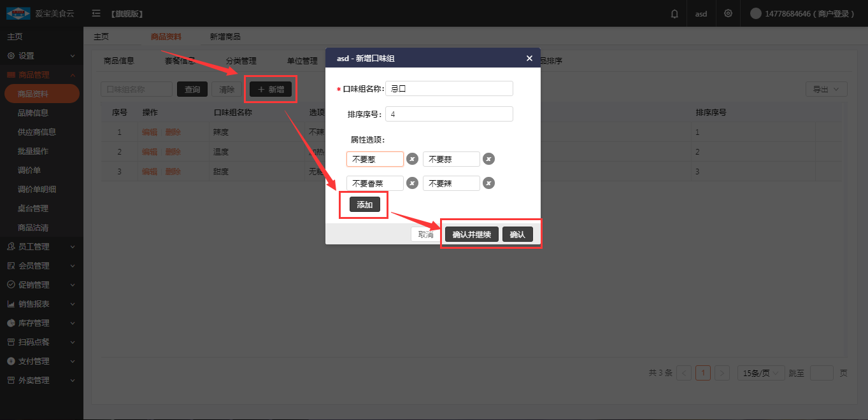The width and height of the screenshot is (868, 420).
Task: Open the 导出 export dropdown
Action: point(826,90)
